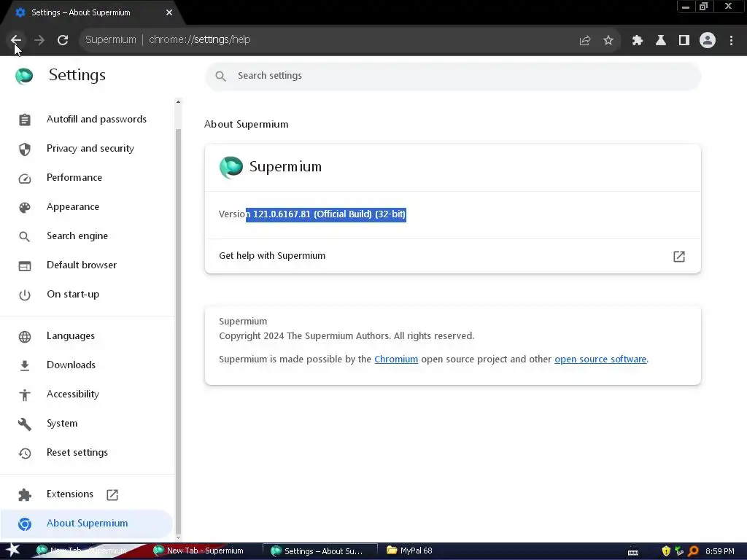Click the Appearance palette icon

pyautogui.click(x=25, y=207)
